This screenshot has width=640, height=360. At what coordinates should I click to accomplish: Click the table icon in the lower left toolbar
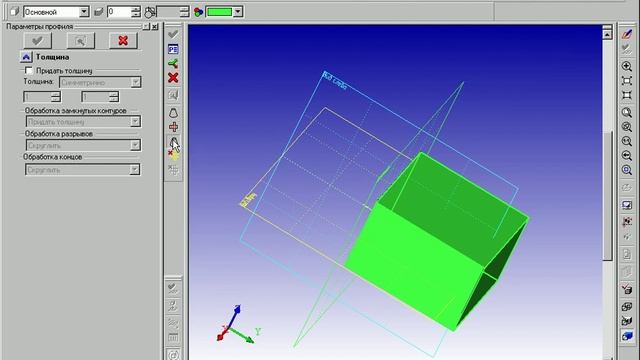click(173, 338)
